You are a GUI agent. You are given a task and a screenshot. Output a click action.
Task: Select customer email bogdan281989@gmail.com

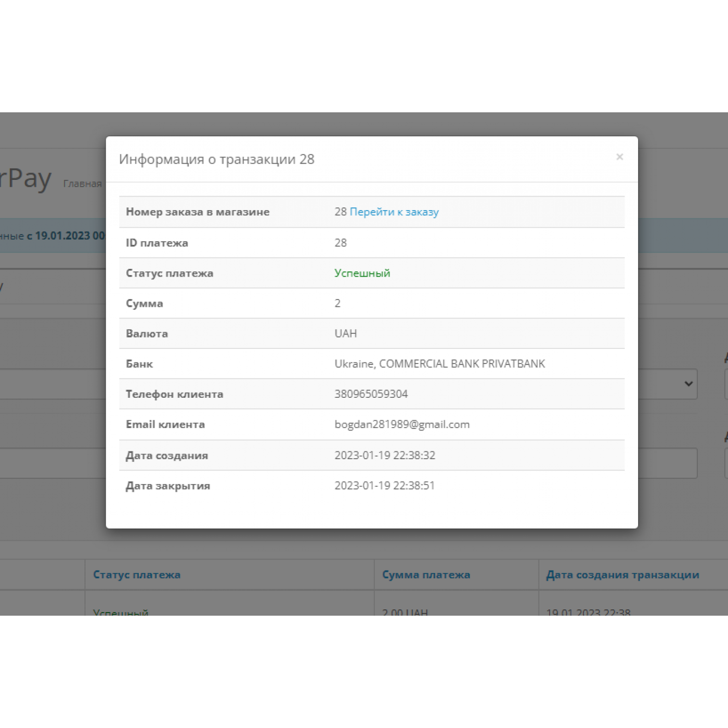point(402,424)
